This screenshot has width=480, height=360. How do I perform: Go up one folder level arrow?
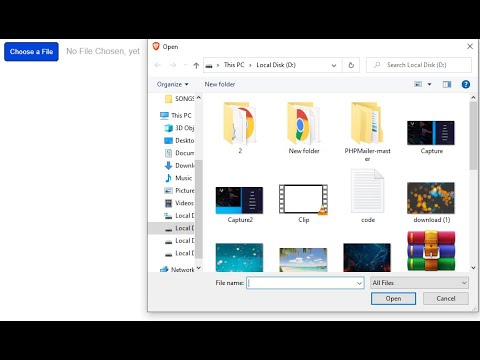pyautogui.click(x=196, y=65)
